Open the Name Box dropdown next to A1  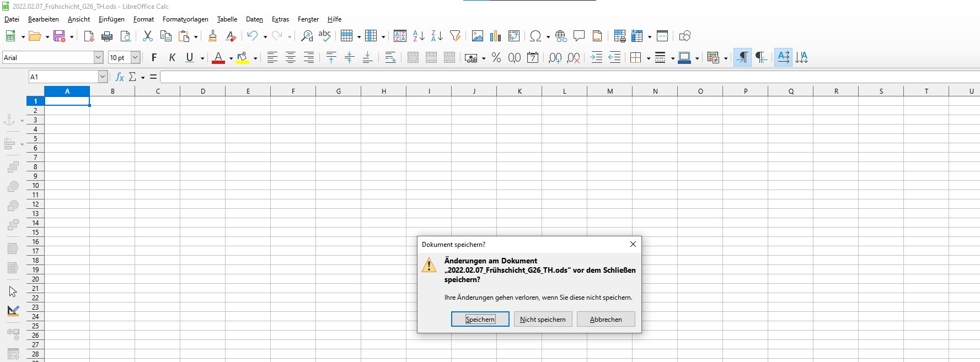(x=103, y=77)
